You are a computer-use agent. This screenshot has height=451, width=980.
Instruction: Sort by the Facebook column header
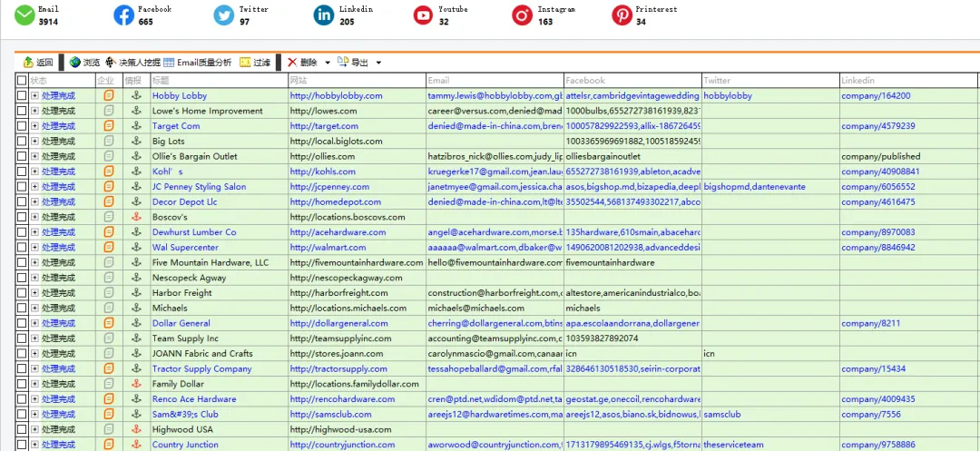coord(632,81)
